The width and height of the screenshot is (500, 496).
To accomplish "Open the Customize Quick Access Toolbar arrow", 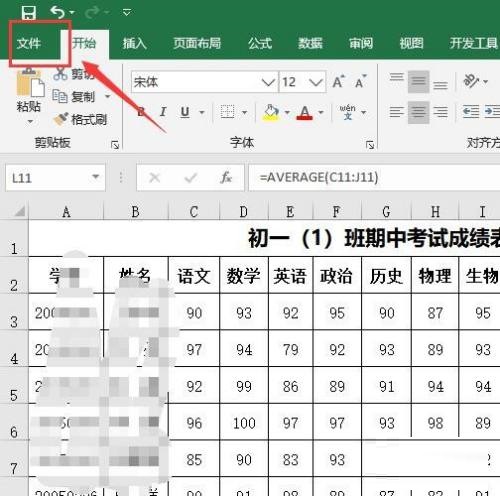I will click(127, 13).
